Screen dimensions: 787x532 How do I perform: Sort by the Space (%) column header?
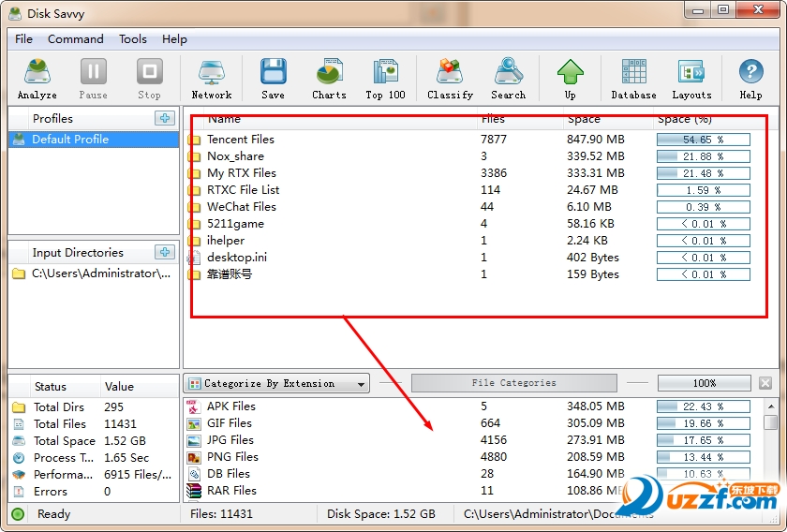coord(685,119)
